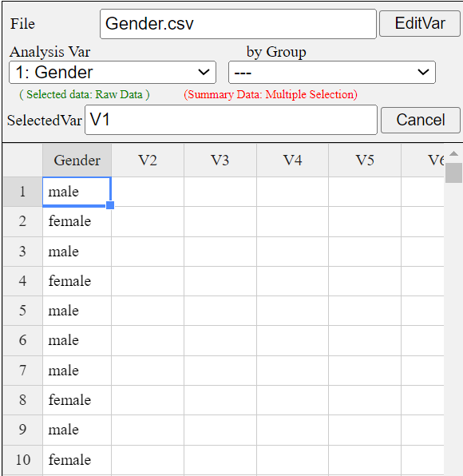Image resolution: width=463 pixels, height=476 pixels.
Task: Click the cell containing male in row 1
Action: [77, 192]
